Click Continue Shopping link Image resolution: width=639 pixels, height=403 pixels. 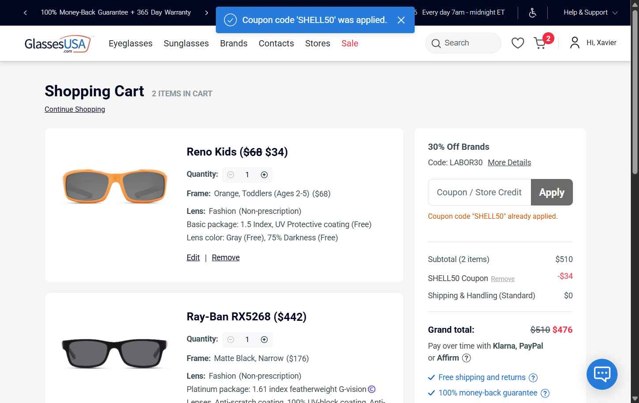coord(75,109)
